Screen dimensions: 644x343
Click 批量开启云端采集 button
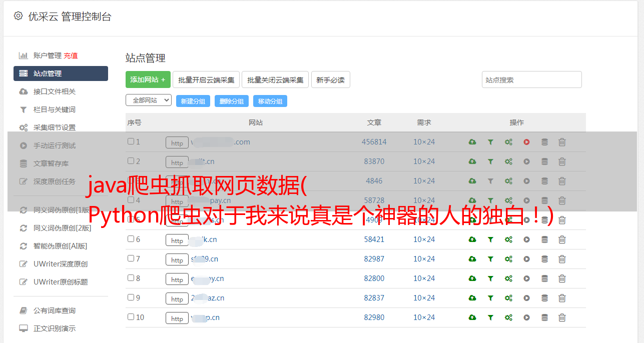point(206,79)
